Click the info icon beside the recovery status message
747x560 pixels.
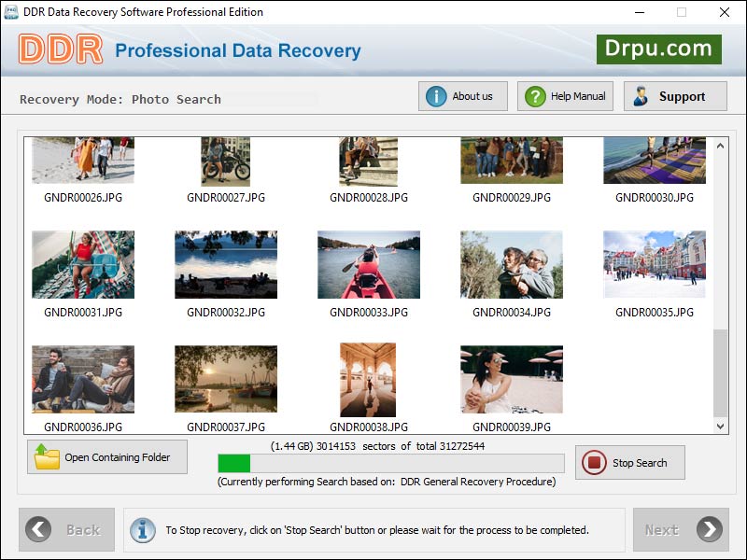point(142,529)
